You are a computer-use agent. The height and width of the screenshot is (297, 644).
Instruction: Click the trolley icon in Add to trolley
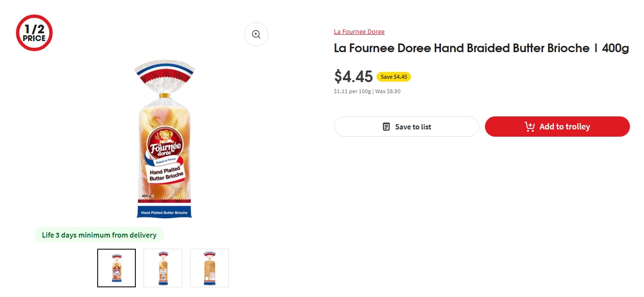(529, 127)
